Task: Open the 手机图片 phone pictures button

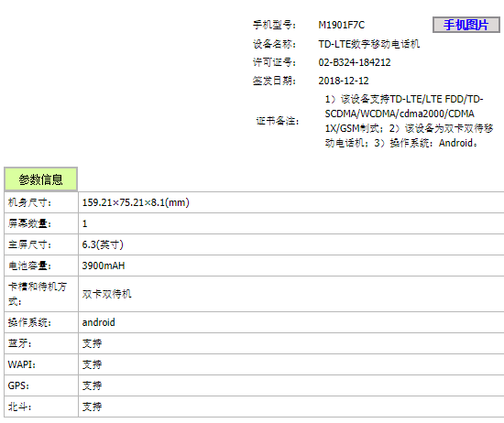Action: (x=466, y=25)
